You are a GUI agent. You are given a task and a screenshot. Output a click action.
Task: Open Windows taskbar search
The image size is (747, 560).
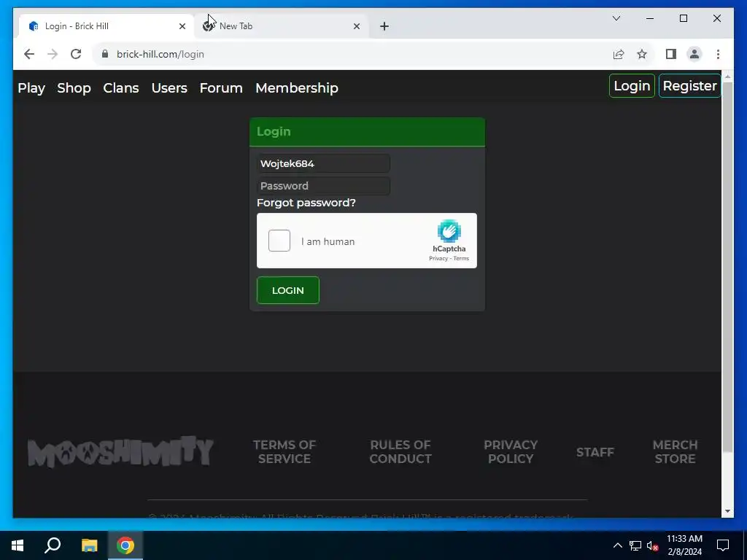coord(53,545)
